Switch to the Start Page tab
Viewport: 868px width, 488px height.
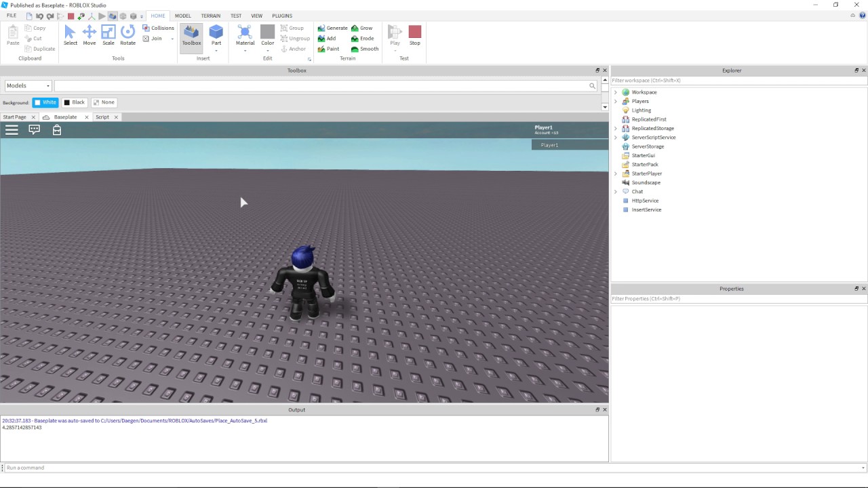coord(14,117)
